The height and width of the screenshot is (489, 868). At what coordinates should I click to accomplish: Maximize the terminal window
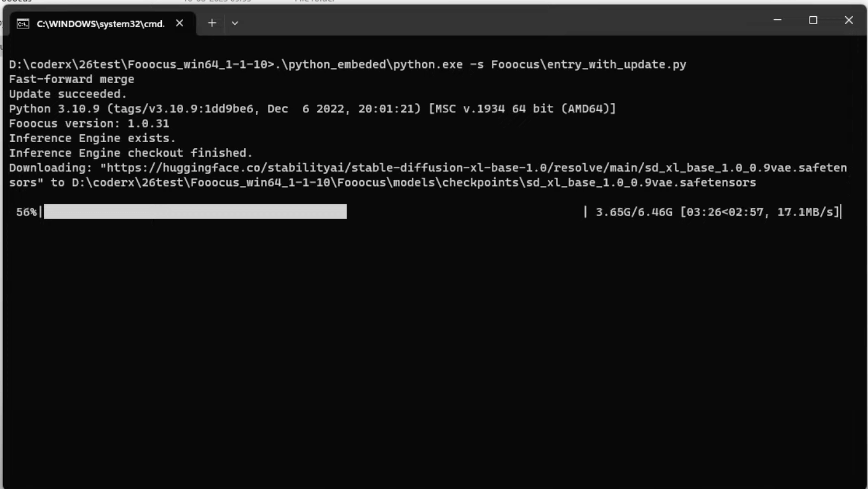pos(813,20)
